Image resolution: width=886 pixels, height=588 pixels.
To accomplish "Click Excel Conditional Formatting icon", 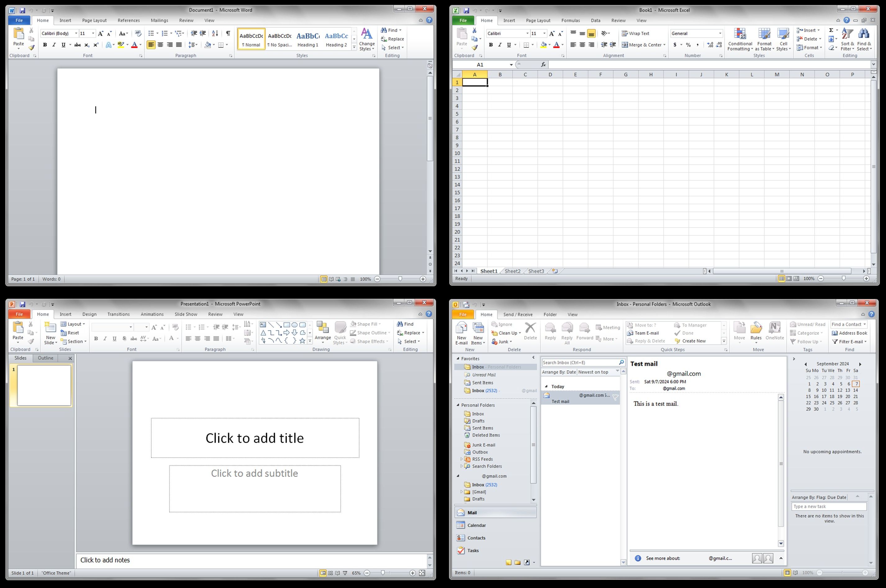I will pyautogui.click(x=740, y=39).
